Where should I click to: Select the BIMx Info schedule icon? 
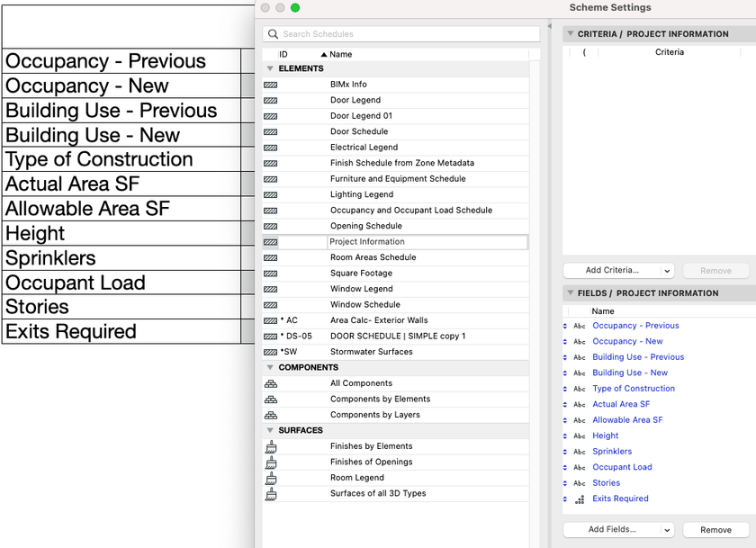coord(271,85)
